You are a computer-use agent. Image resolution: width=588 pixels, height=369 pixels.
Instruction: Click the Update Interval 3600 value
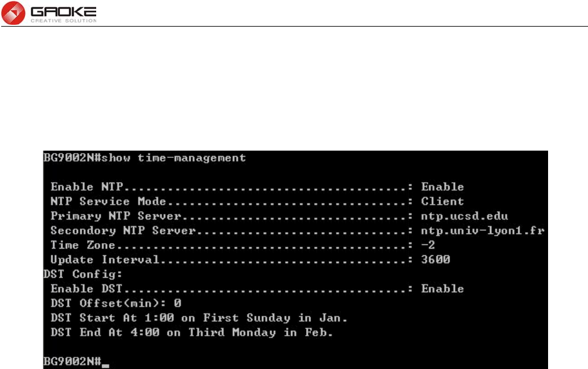click(436, 260)
